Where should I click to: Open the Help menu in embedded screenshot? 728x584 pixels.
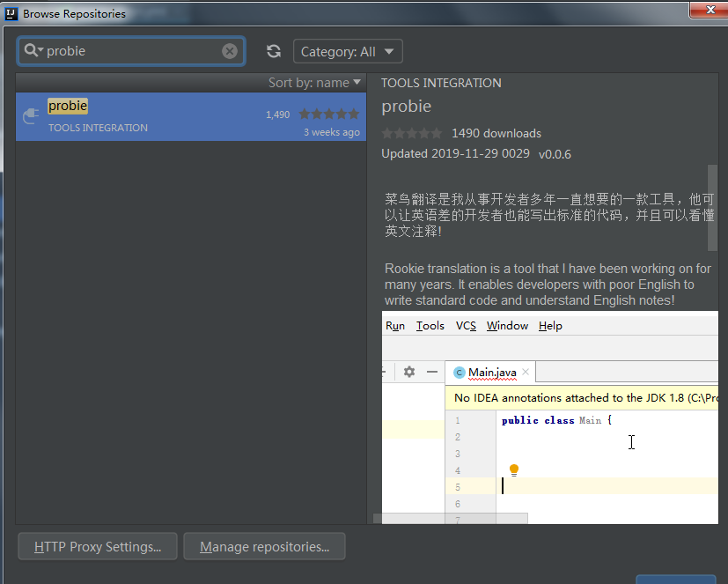[550, 326]
